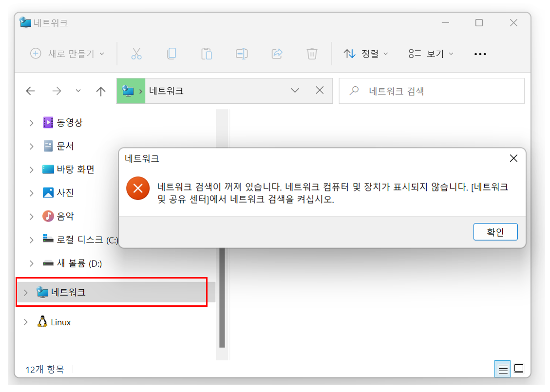Click the Delete trash icon
550x392 pixels.
coord(312,54)
